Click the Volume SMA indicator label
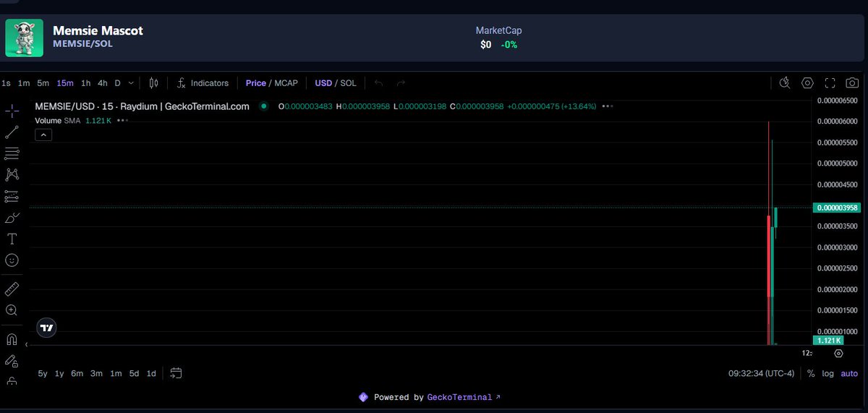The width and height of the screenshot is (868, 413). 58,120
